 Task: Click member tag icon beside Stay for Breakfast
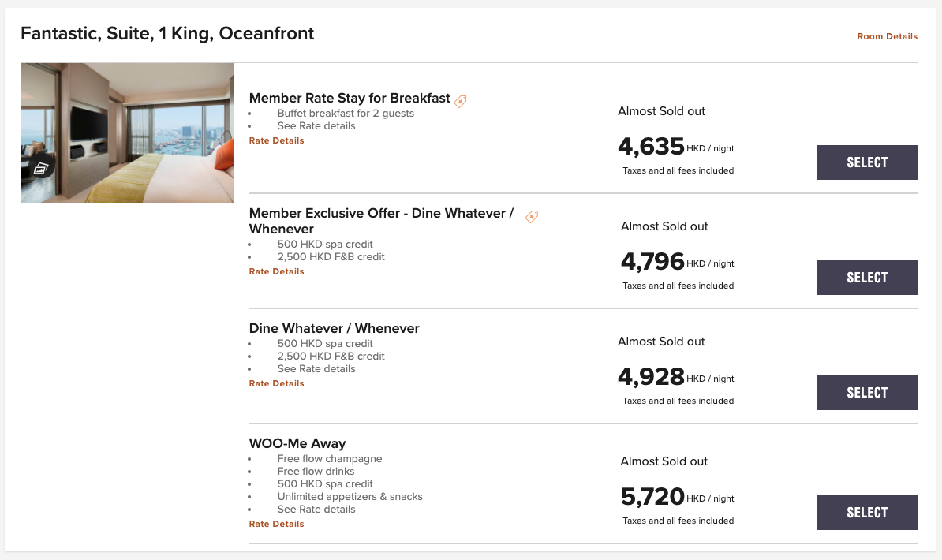tap(461, 101)
